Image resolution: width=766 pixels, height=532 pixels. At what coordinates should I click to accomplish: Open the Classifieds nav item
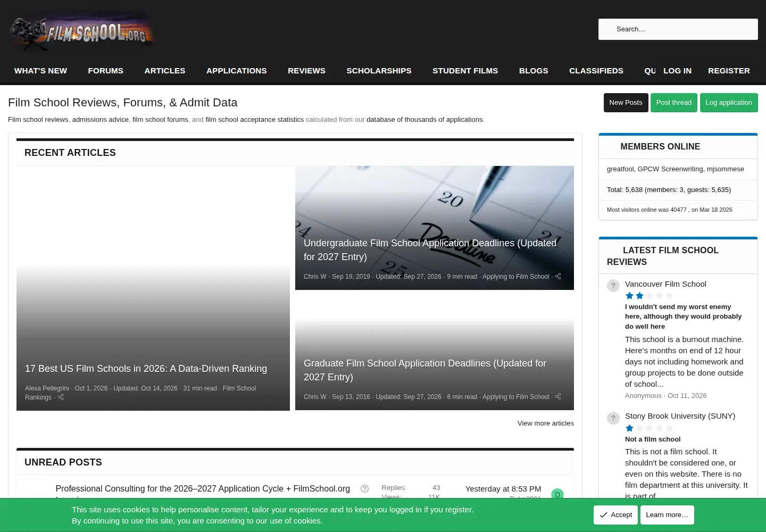[596, 71]
